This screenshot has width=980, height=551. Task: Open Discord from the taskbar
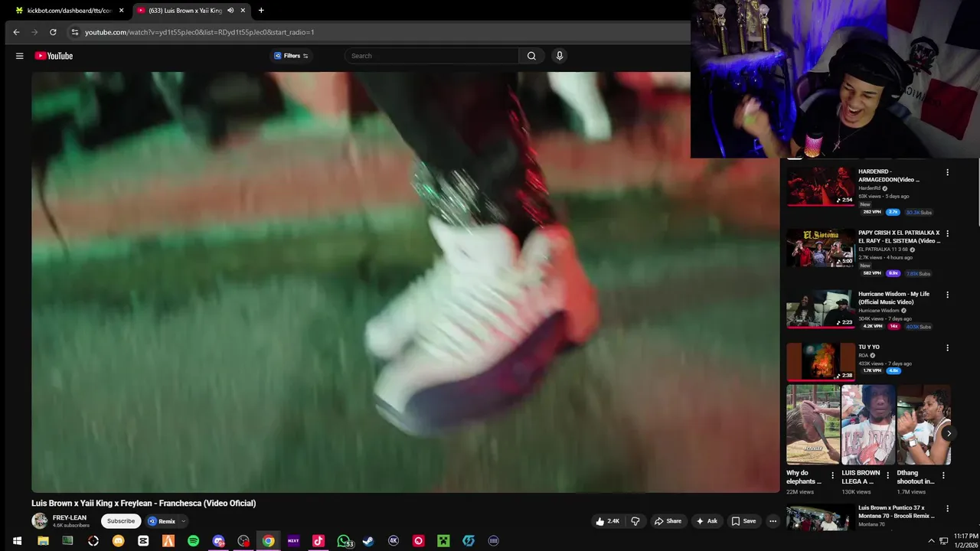pos(218,541)
